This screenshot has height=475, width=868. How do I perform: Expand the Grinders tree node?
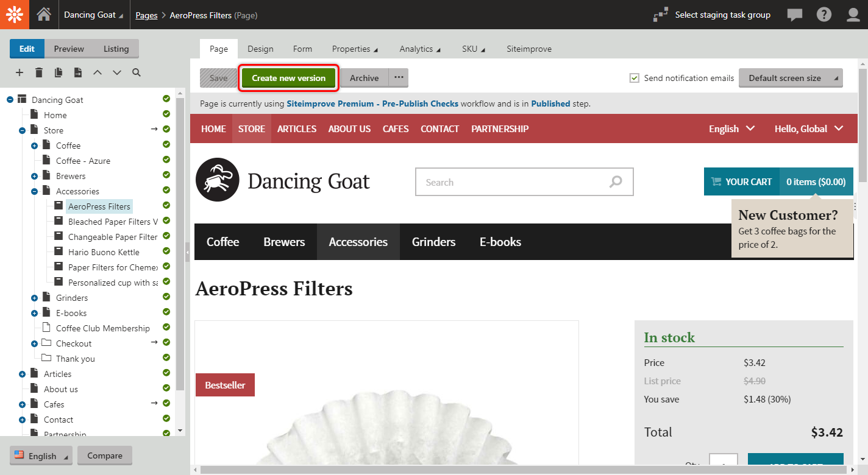pyautogui.click(x=34, y=298)
